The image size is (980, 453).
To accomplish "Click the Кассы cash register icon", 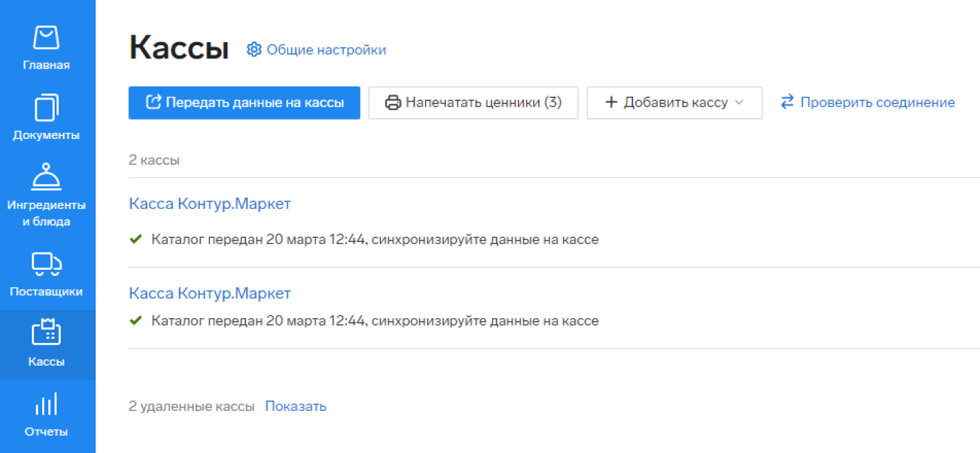I will pos(46,333).
